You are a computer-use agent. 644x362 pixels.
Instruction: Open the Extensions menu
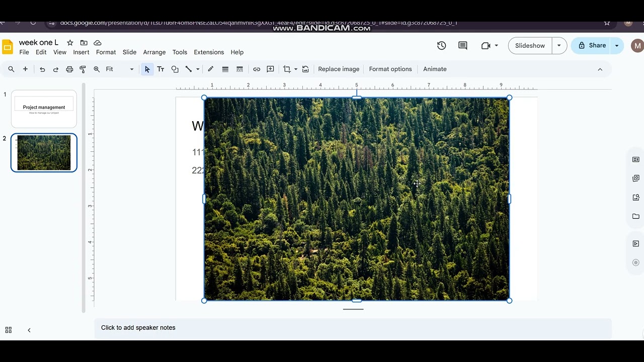(209, 52)
